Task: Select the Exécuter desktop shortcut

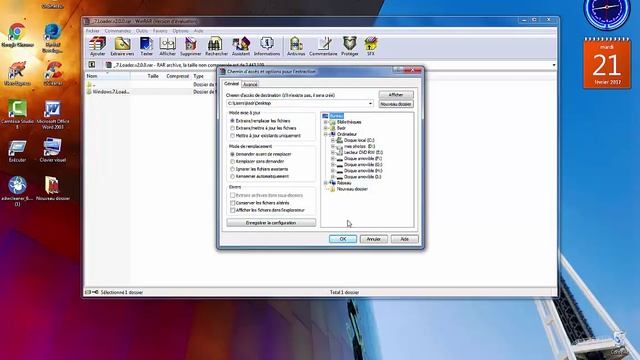Action: point(17,151)
